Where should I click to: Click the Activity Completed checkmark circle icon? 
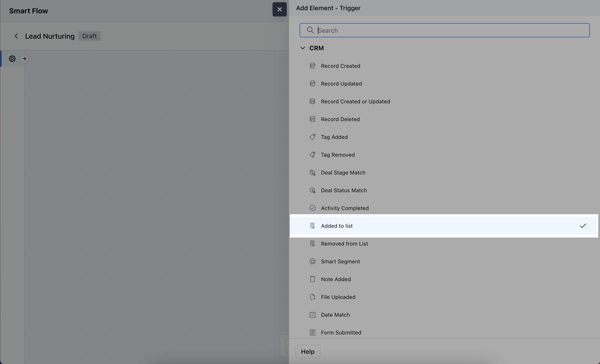click(312, 208)
